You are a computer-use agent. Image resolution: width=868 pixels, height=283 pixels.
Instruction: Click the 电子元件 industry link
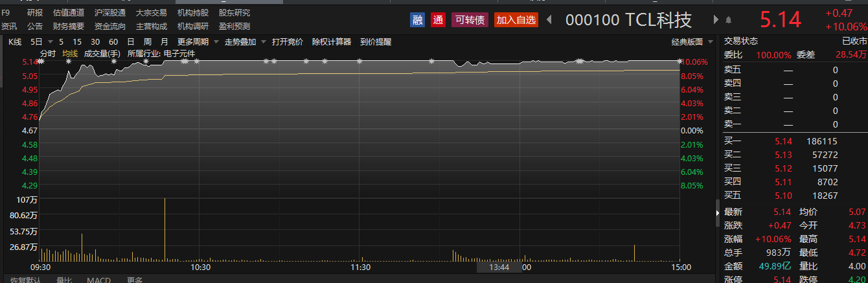pyautogui.click(x=179, y=53)
